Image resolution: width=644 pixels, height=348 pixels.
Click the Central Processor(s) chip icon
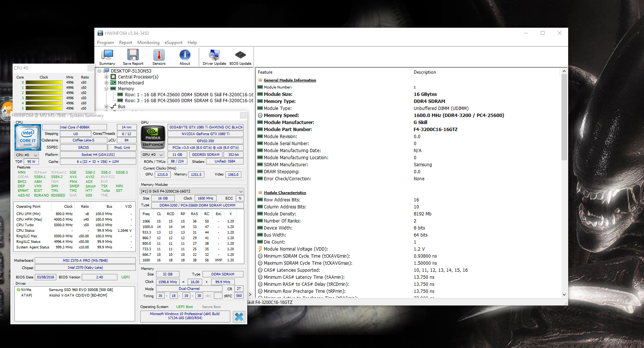tap(114, 77)
